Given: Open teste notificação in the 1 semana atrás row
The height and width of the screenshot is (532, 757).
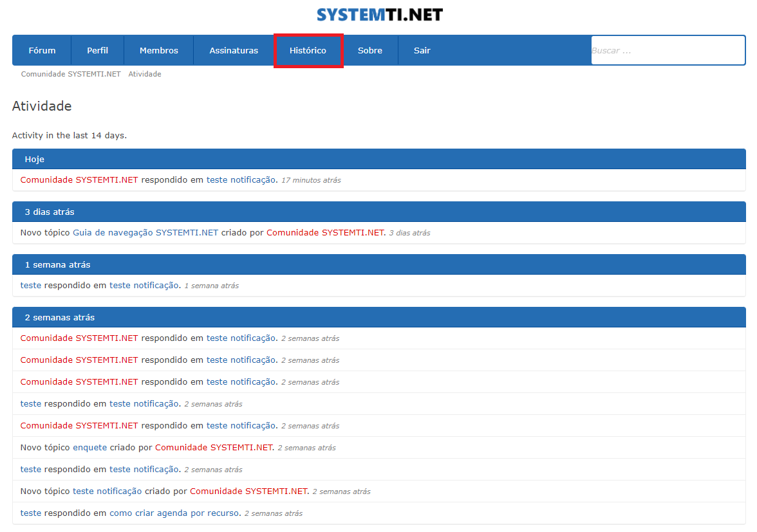Looking at the screenshot, I should (x=144, y=285).
